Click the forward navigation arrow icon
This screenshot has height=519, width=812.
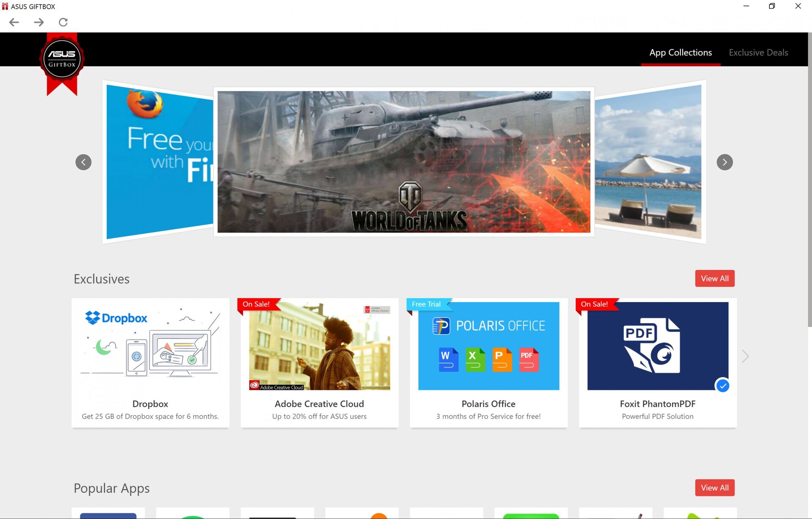click(x=38, y=22)
